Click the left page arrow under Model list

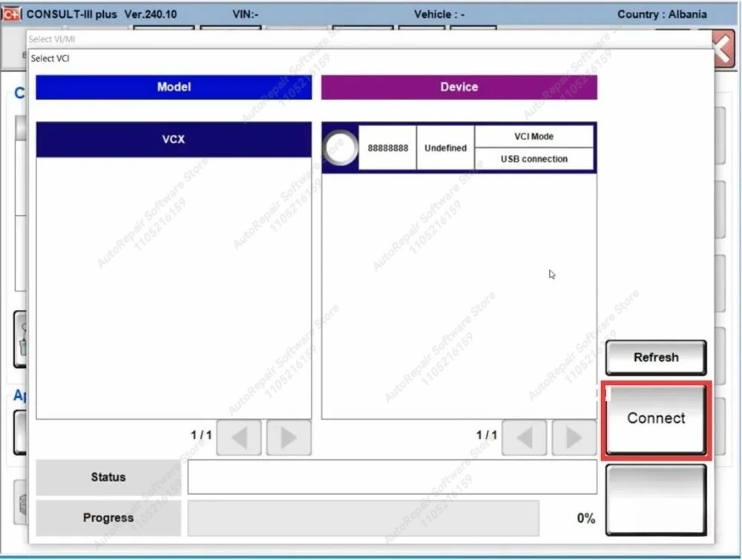click(238, 438)
